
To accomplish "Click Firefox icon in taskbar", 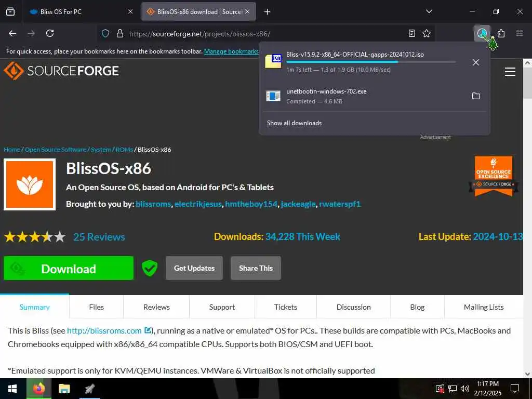I will 39,389.
